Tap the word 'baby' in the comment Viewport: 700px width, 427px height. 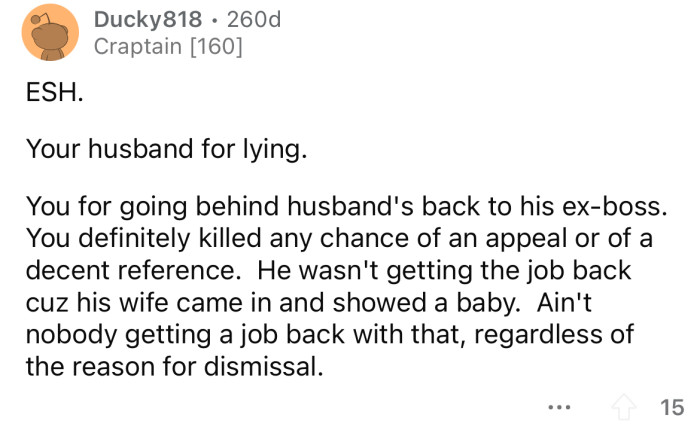coord(478,302)
